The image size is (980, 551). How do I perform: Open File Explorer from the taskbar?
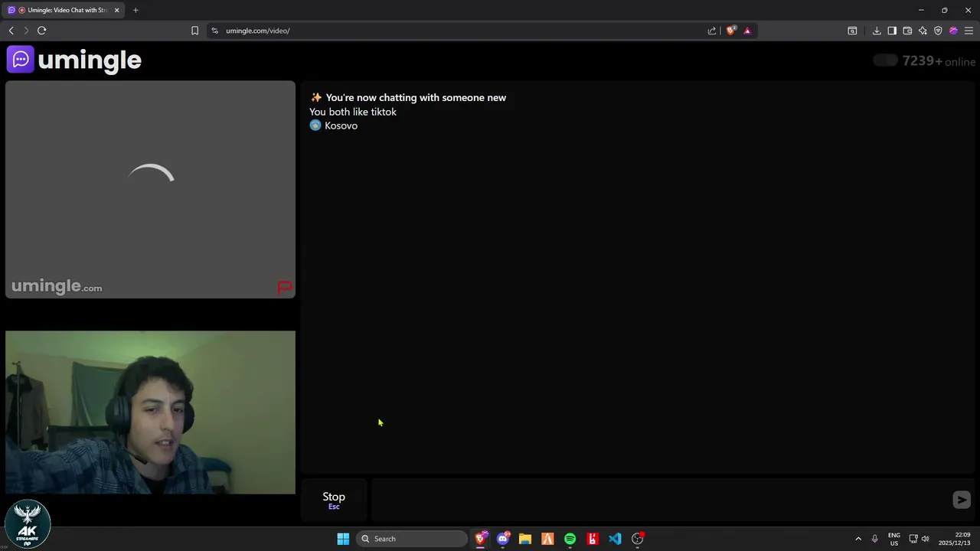tap(525, 539)
